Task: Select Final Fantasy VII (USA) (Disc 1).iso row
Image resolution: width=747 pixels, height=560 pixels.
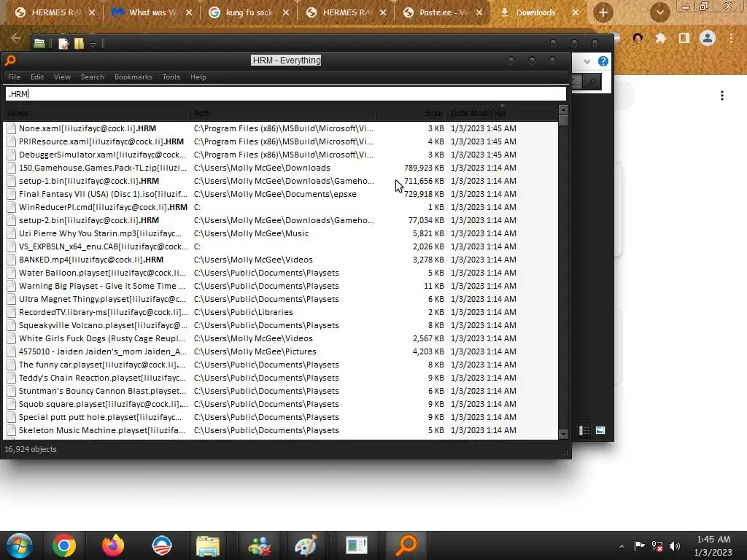Action: [x=281, y=194]
